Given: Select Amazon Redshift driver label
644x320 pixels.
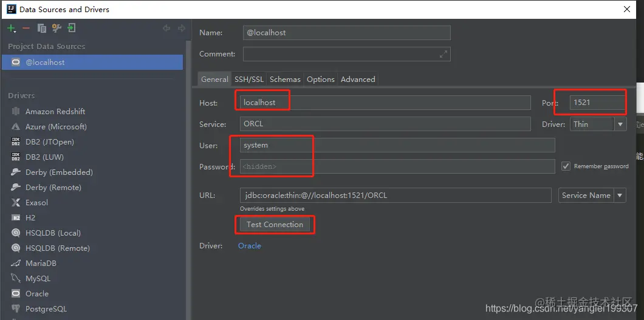Looking at the screenshot, I should point(55,111).
